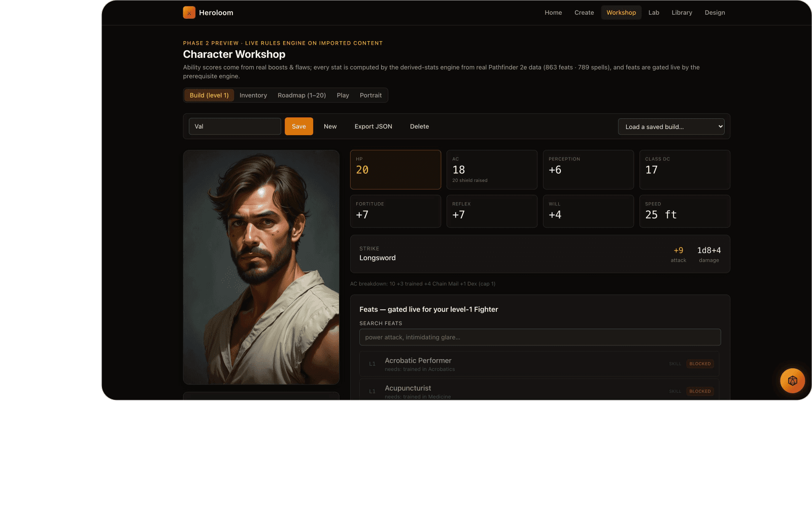Click the +9 attack value
This screenshot has width=812, height=508.
(x=679, y=250)
